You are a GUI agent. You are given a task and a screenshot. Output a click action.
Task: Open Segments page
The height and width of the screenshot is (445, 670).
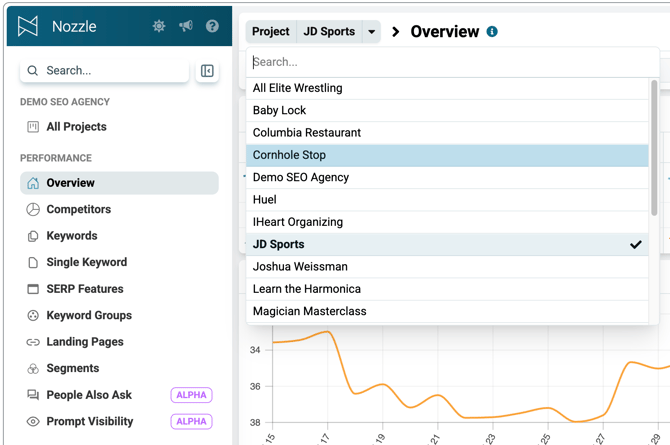coord(119,368)
